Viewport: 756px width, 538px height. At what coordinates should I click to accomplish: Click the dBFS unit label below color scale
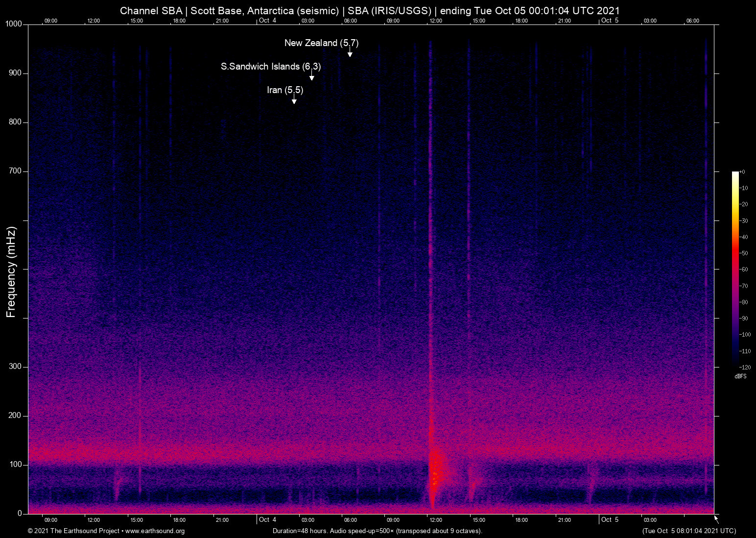click(x=740, y=376)
